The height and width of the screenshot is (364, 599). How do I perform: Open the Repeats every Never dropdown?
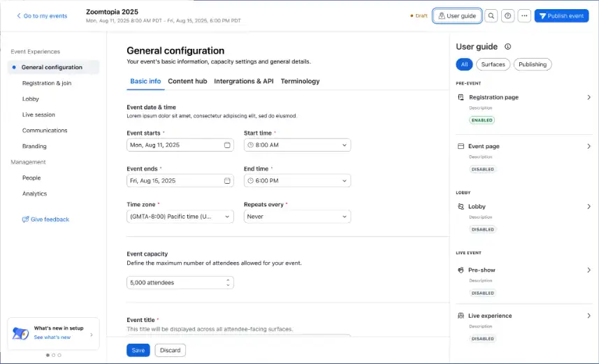(x=297, y=217)
